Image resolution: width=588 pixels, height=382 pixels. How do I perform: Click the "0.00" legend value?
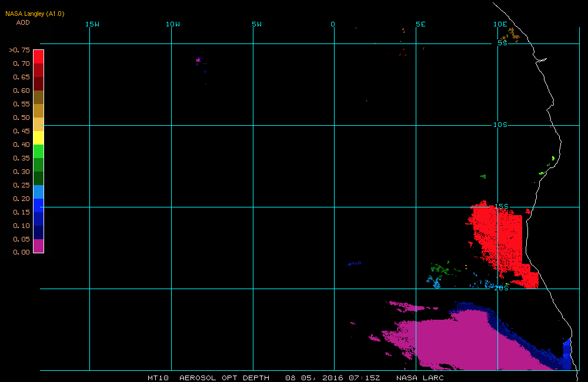(x=21, y=252)
